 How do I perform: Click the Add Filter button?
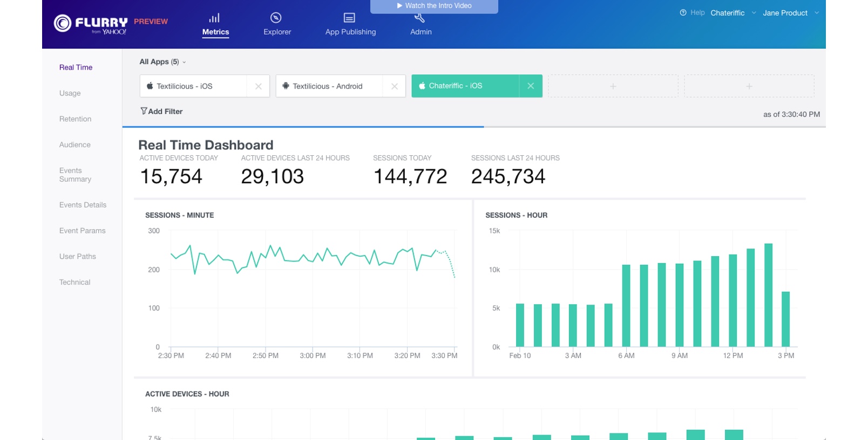point(161,111)
